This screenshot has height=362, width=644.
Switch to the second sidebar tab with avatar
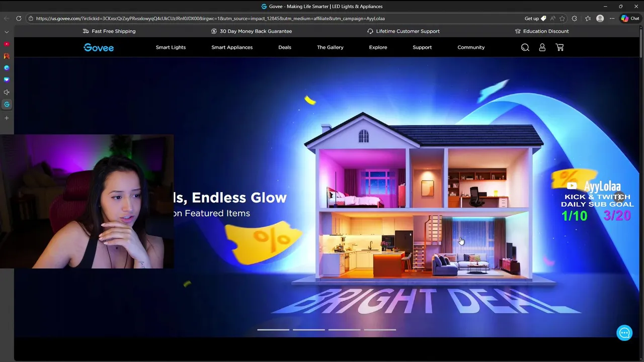click(x=7, y=56)
